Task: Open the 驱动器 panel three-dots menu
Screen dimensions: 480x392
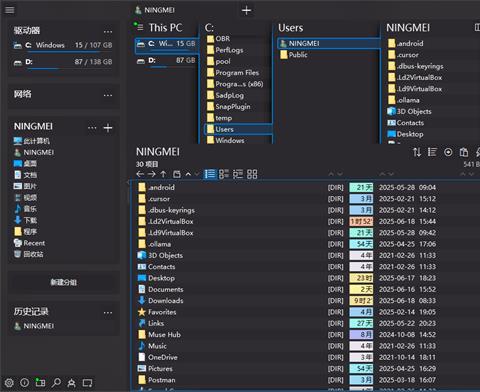Action: click(108, 32)
